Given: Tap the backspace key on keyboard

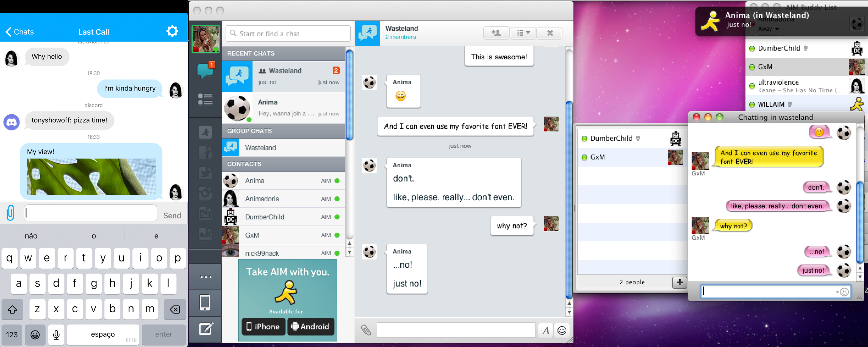Looking at the screenshot, I should (x=174, y=309).
